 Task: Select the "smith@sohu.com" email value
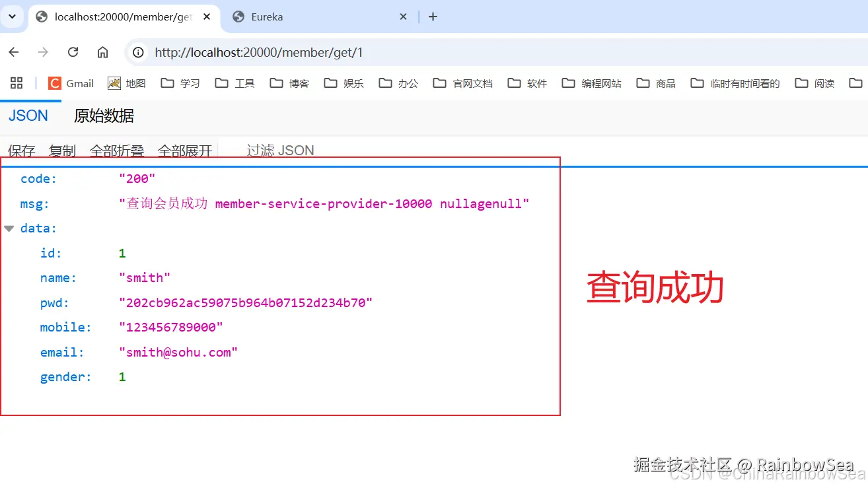click(x=178, y=353)
